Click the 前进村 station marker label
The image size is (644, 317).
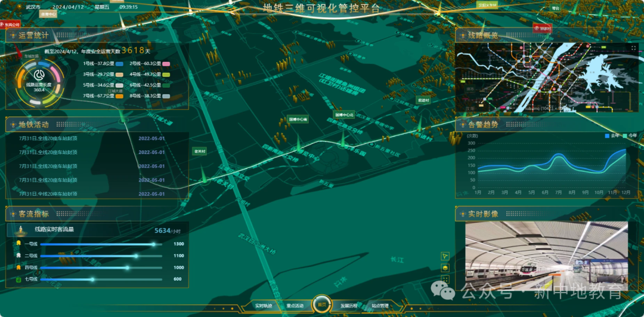(x=423, y=100)
